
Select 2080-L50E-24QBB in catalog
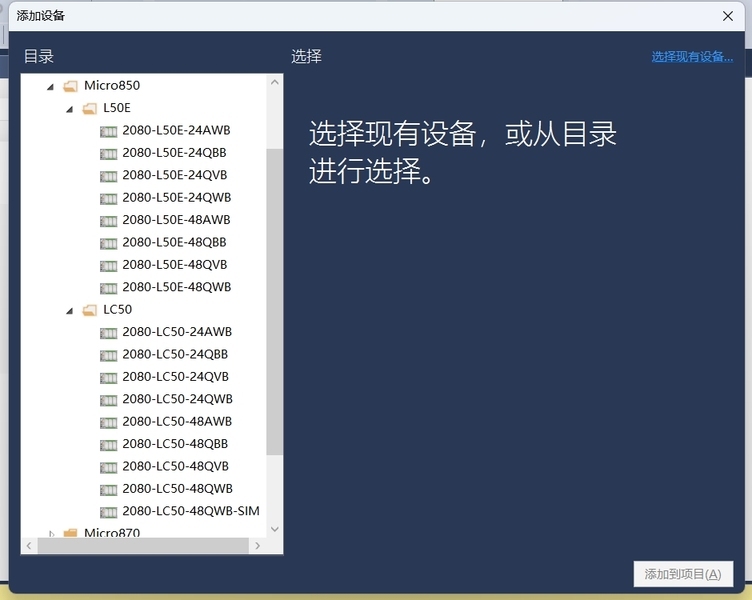click(x=174, y=153)
